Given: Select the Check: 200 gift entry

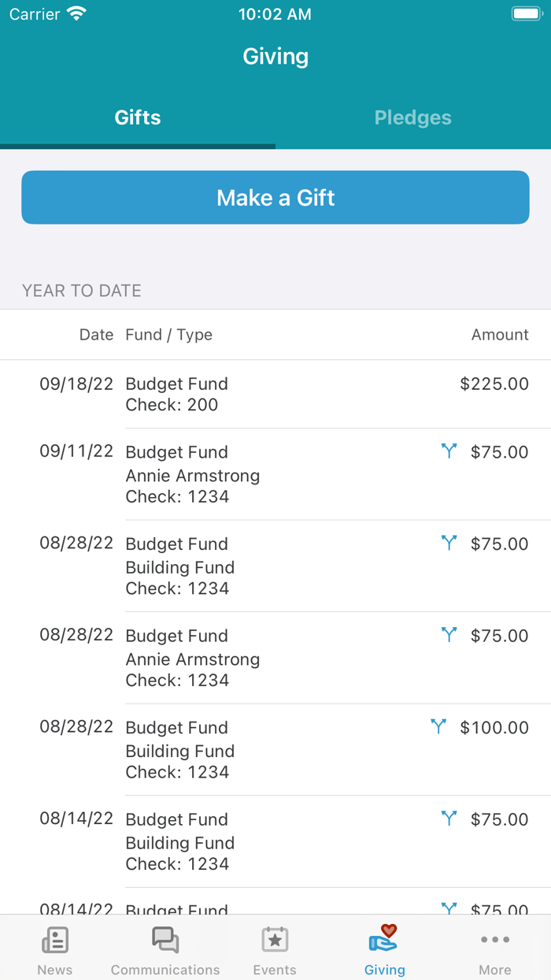Looking at the screenshot, I should [x=172, y=405].
